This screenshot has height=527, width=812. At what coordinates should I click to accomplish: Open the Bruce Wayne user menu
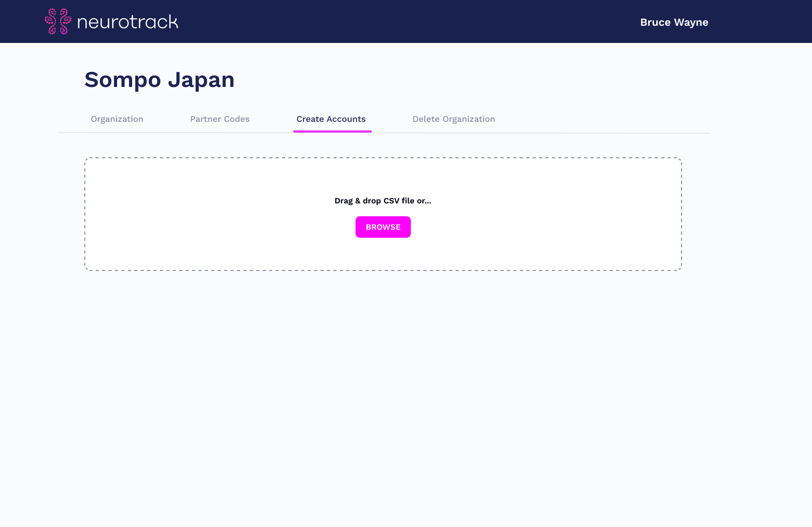[x=674, y=22]
